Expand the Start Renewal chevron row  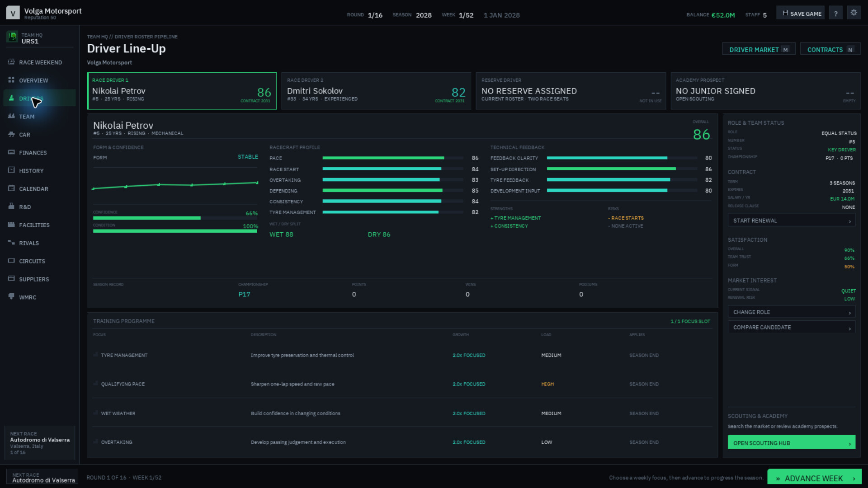(x=791, y=221)
